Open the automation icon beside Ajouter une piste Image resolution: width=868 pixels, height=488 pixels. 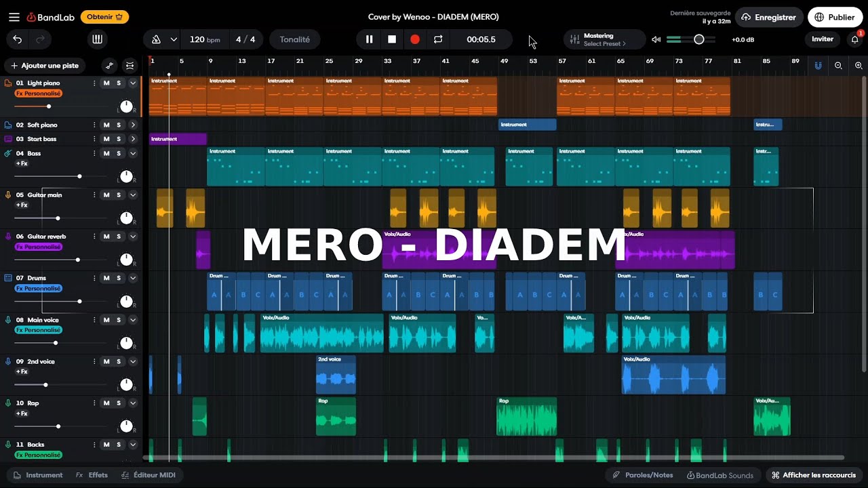click(x=109, y=66)
